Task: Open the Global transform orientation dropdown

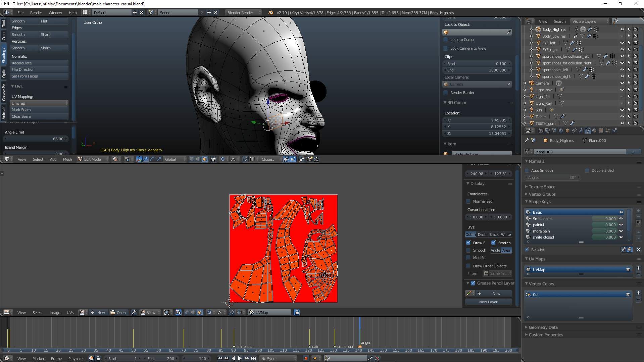Action: [175, 159]
